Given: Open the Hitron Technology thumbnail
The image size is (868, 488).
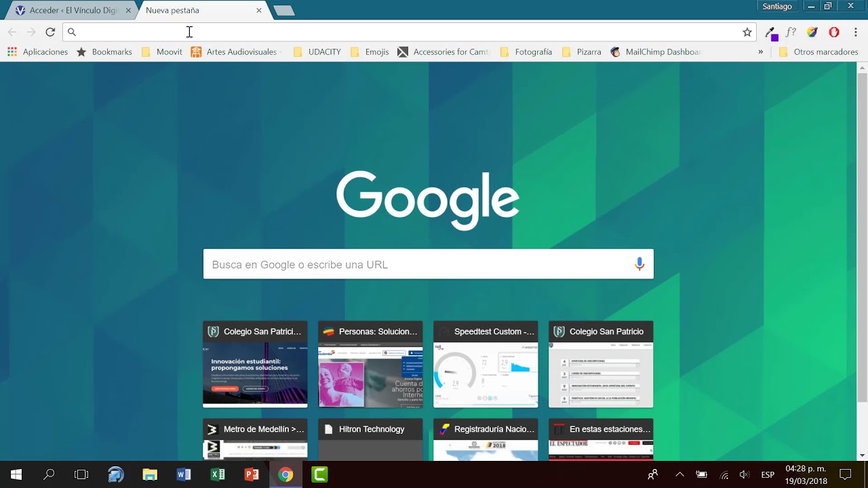Looking at the screenshot, I should [370, 439].
